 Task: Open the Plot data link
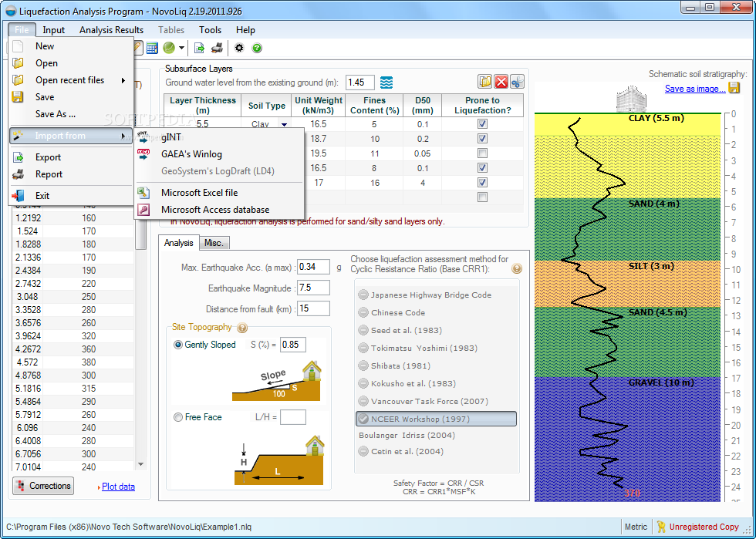click(x=118, y=487)
